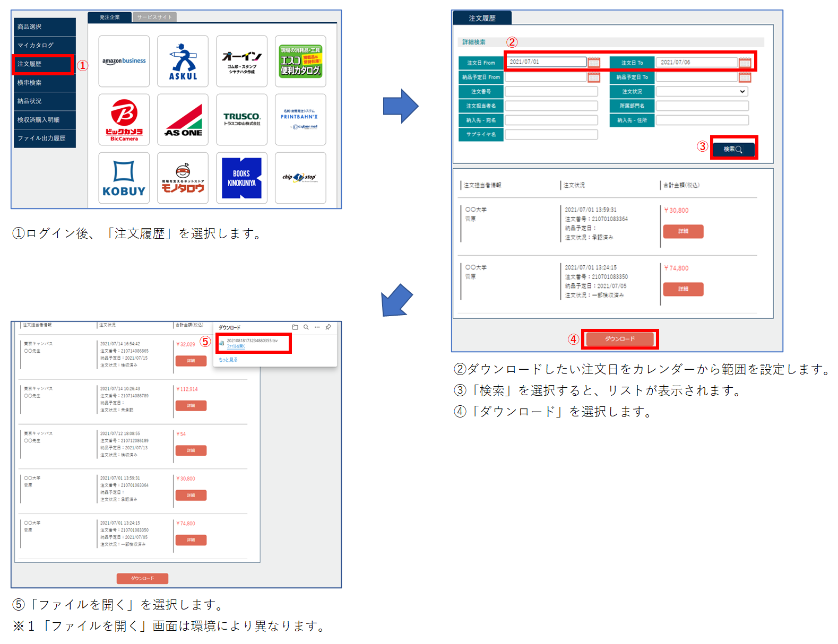838x644 pixels.
Task: Open the TRUSCO supplier tile
Action: pyautogui.click(x=242, y=120)
